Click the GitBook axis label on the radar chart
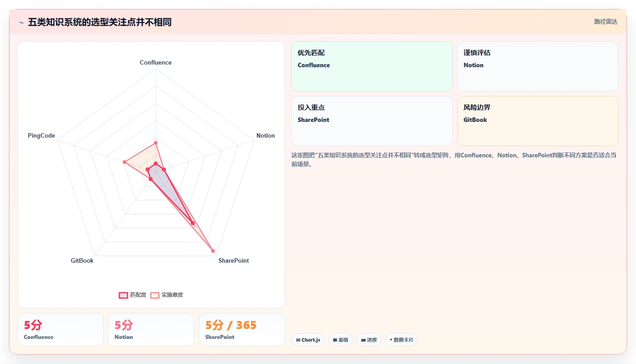Screen dimensions: 636x364 coord(82,260)
